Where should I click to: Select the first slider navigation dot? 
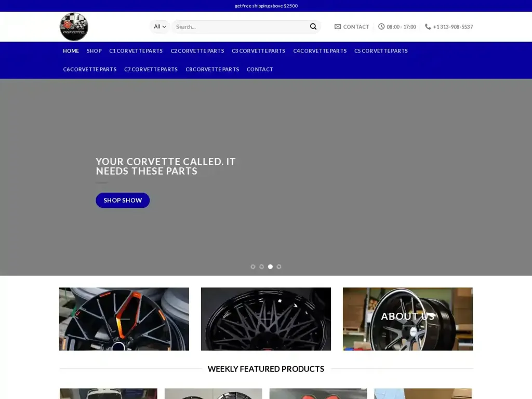(x=252, y=267)
